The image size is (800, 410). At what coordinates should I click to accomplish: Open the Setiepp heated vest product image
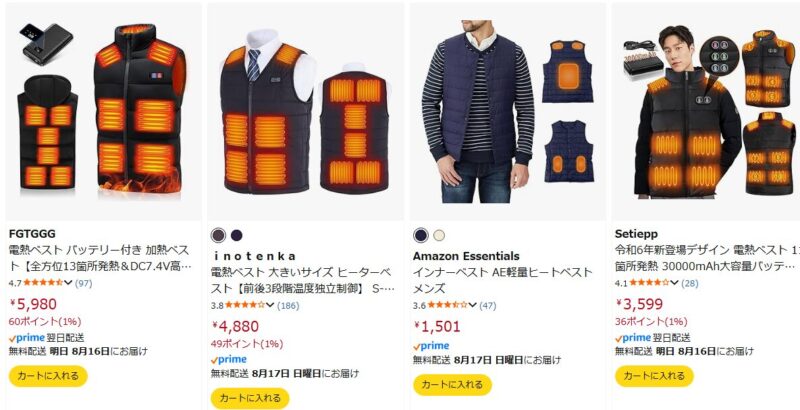point(708,112)
